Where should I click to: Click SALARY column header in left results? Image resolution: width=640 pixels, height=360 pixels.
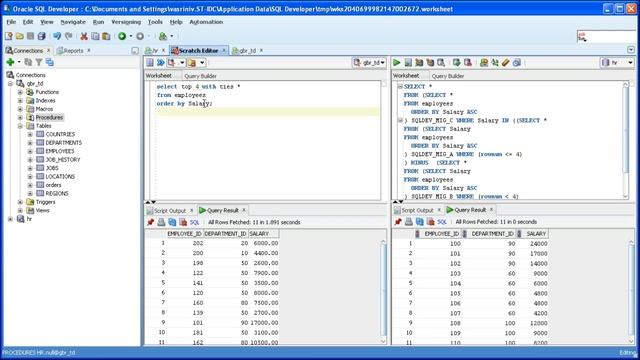(x=264, y=233)
